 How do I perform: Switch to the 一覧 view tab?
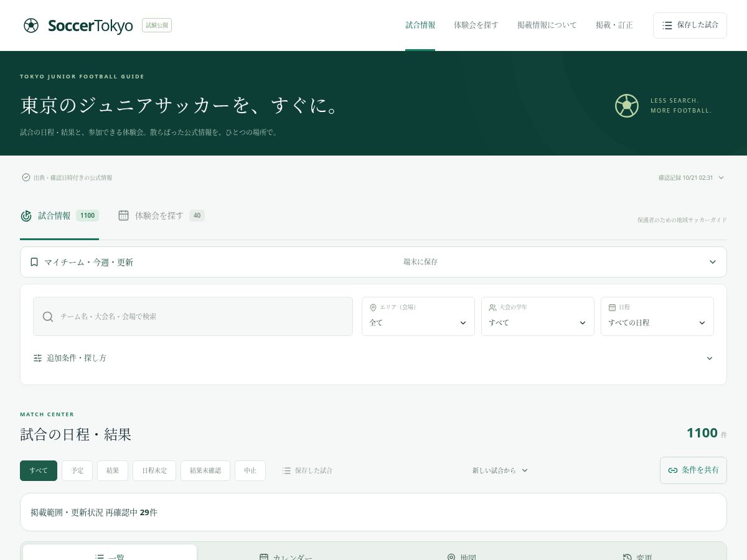[110, 553]
